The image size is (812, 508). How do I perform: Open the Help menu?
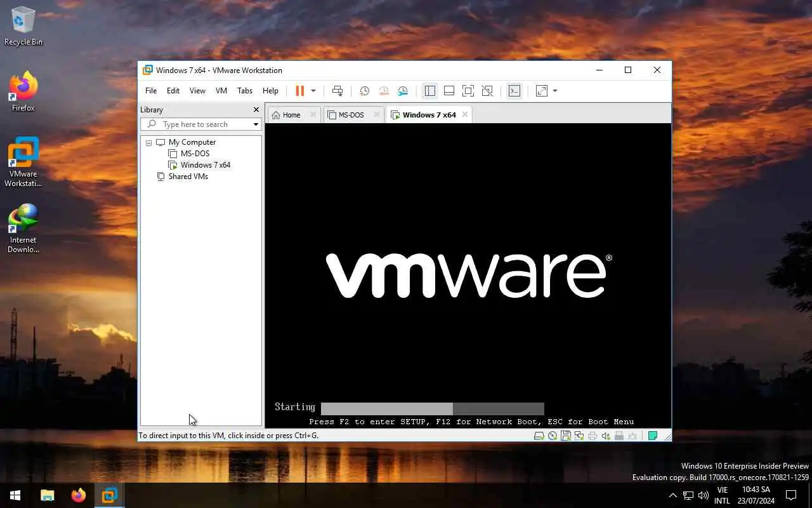pos(270,91)
